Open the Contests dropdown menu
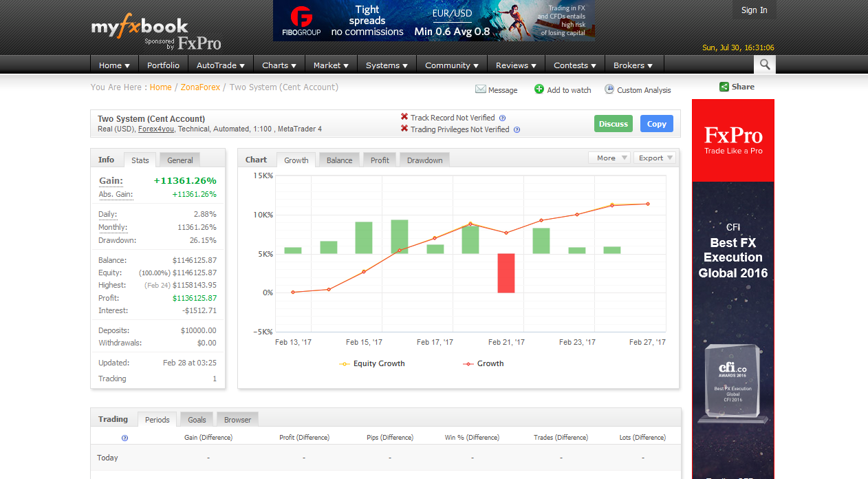The width and height of the screenshot is (868, 479). [575, 65]
